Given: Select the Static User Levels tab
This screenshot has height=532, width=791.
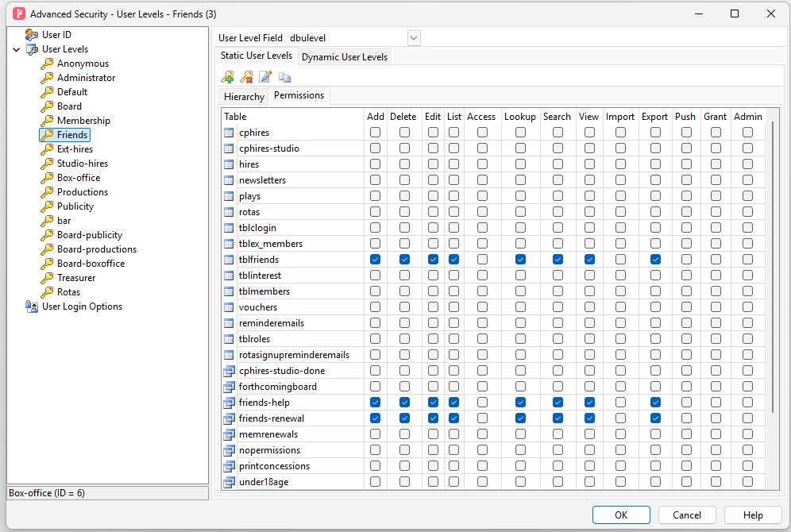Looking at the screenshot, I should coord(257,56).
